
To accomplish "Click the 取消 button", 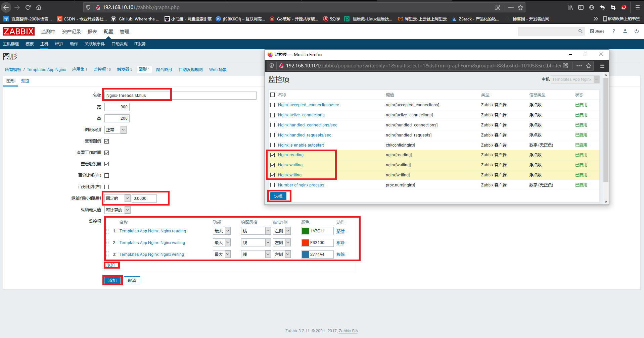I will click(132, 280).
